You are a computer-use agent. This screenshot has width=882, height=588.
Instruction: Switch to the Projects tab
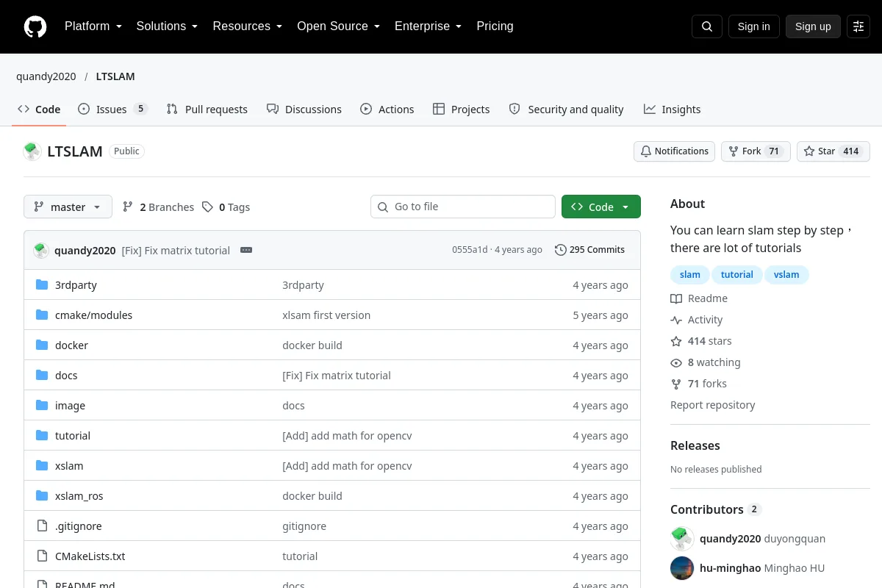[462, 110]
